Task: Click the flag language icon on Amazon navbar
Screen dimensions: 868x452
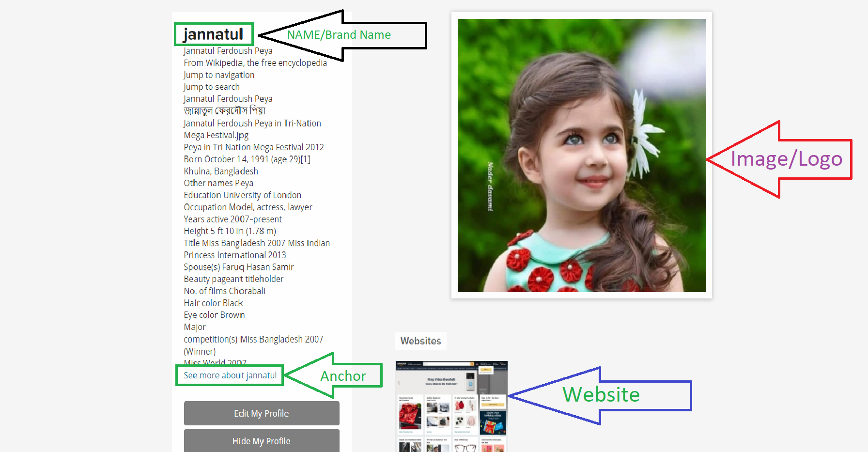Action: click(x=477, y=364)
